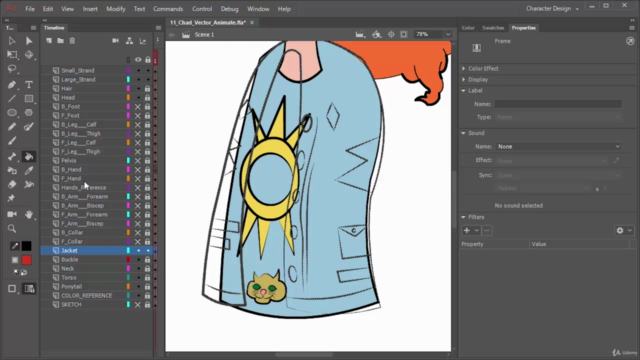640x360 pixels.
Task: Expand the Color Effect section
Action: [x=464, y=69]
